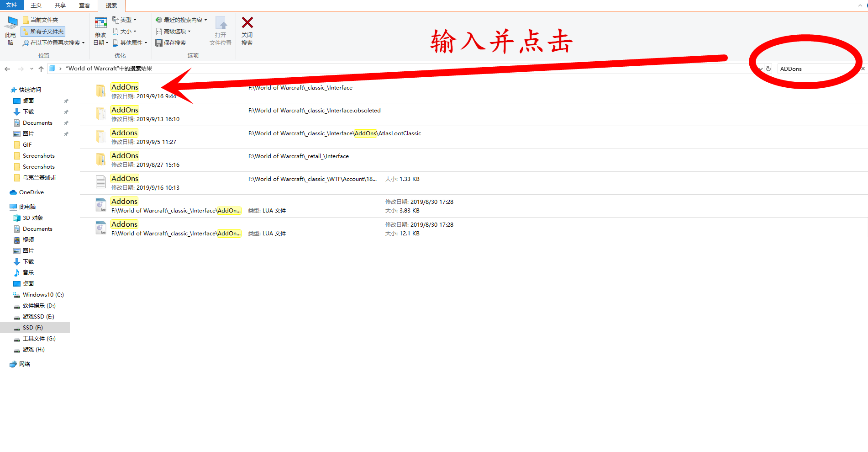Go up one folder level arrow
Image resolution: width=868 pixels, height=452 pixels.
(41, 69)
